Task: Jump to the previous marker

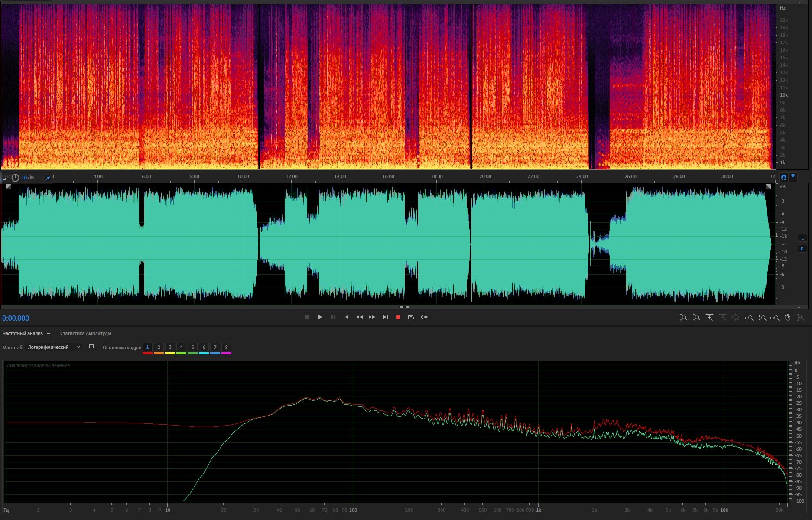Action: (346, 317)
